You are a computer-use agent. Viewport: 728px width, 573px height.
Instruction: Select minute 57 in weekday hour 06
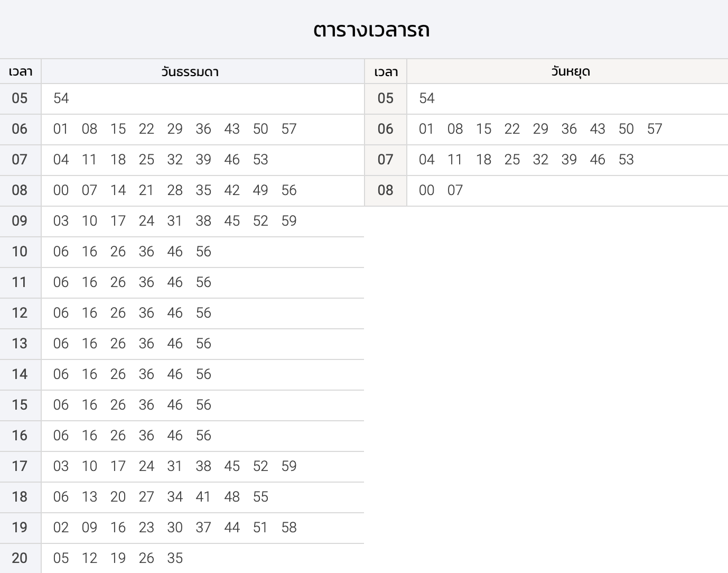coord(289,129)
